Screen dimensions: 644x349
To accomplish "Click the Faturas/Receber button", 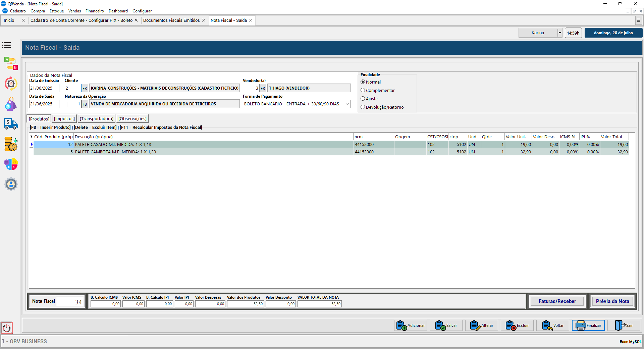I will tap(557, 301).
